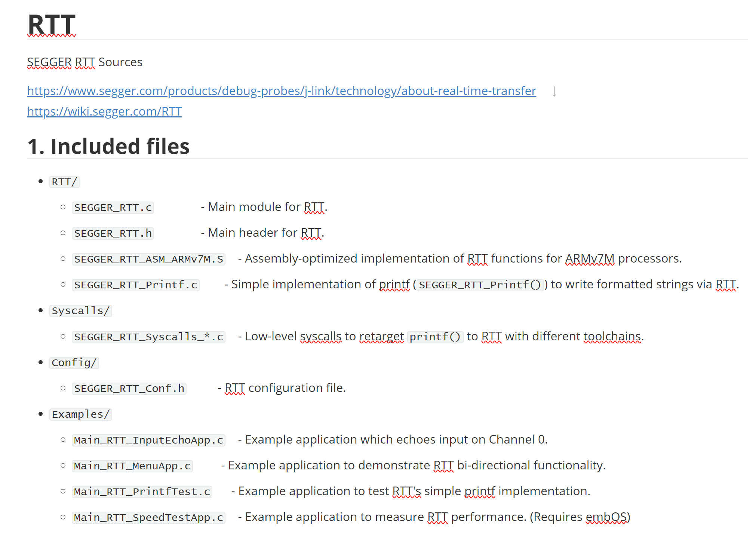Select the 'RTT/' folder code label

point(64,182)
